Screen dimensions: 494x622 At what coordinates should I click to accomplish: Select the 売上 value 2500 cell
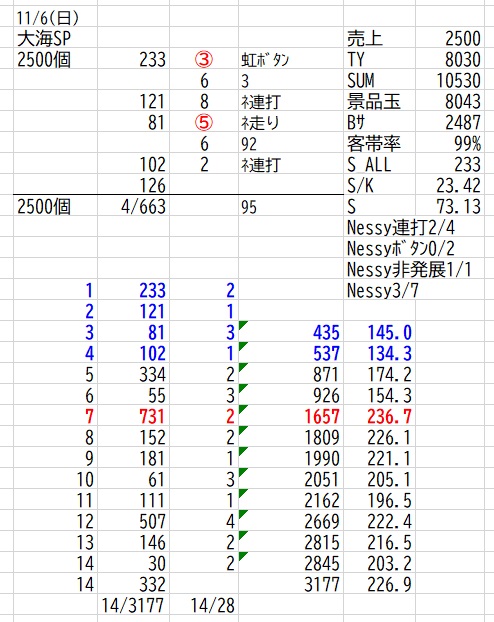point(449,38)
